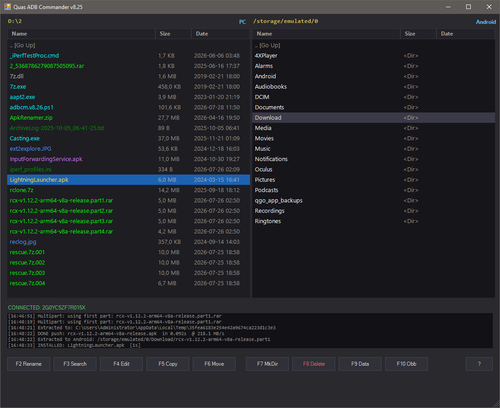This screenshot has width=500, height=408.
Task: Open help with the question mark button
Action: pos(479,364)
